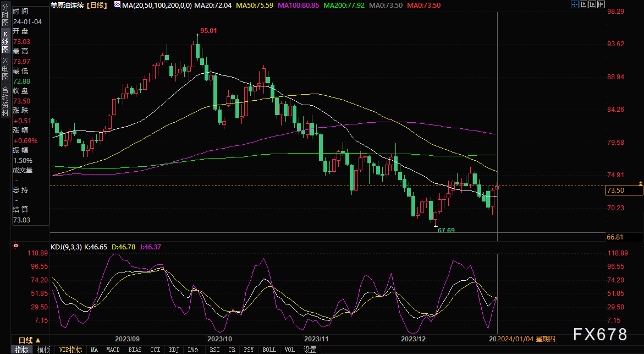The image size is (644, 354).
Task: Click the red KDJ indicator settings icon
Action: point(16,246)
